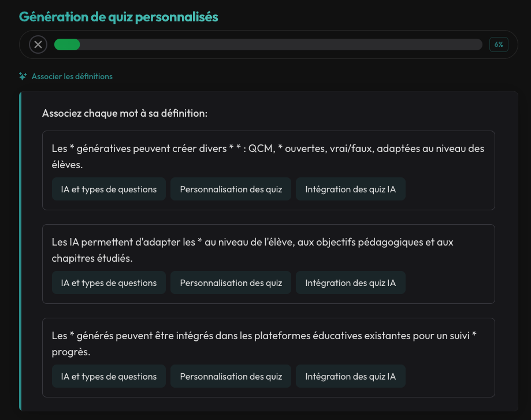Click the 6% progress badge
Image resolution: width=531 pixels, height=420 pixels.
[499, 44]
